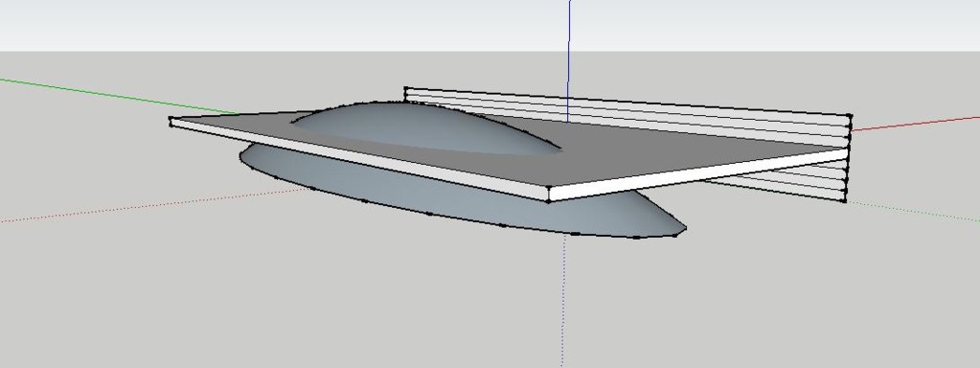
Task: Click the pointed right tip of the lower dome
Action: pyautogui.click(x=686, y=229)
